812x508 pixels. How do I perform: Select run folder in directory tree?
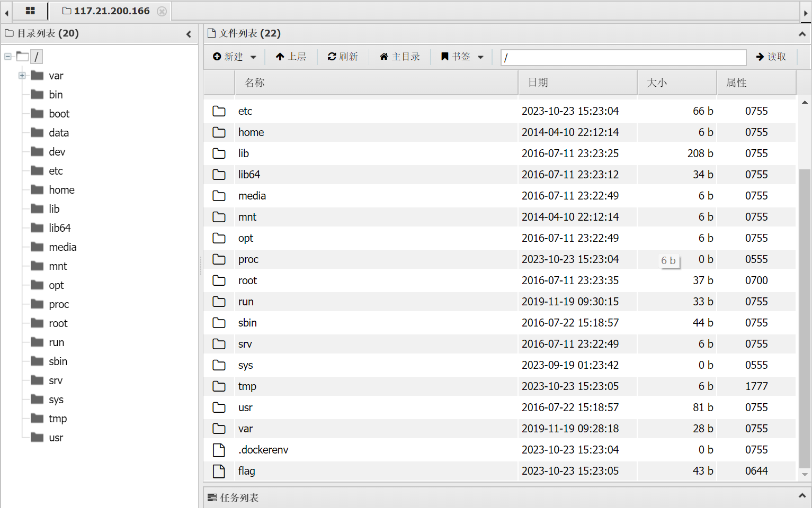[x=56, y=342]
